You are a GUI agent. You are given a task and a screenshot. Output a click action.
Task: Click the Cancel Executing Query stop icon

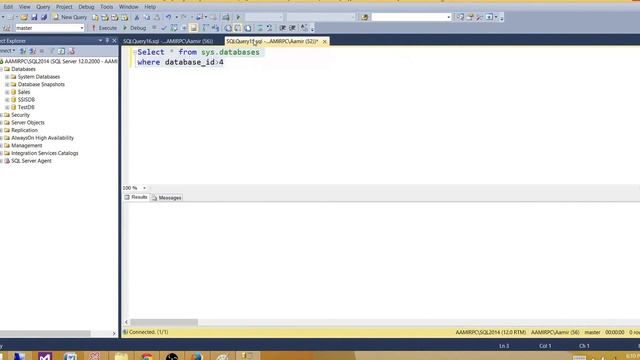[x=154, y=28]
